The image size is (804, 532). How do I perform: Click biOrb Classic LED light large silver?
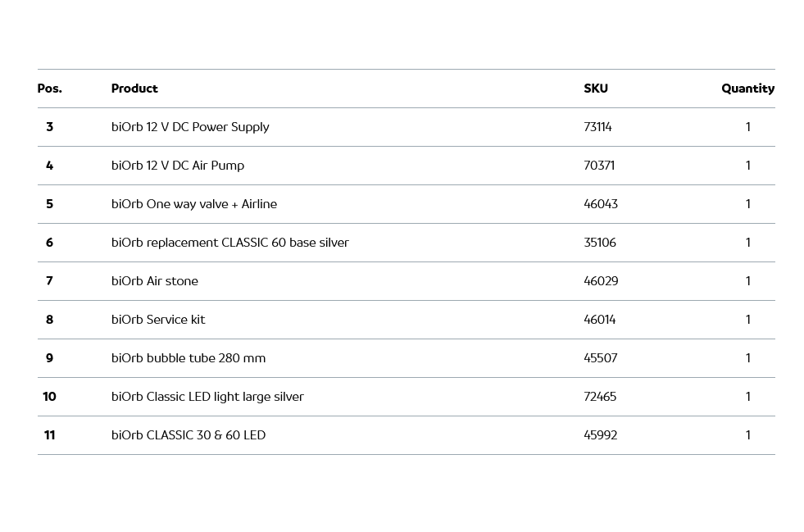pos(207,397)
